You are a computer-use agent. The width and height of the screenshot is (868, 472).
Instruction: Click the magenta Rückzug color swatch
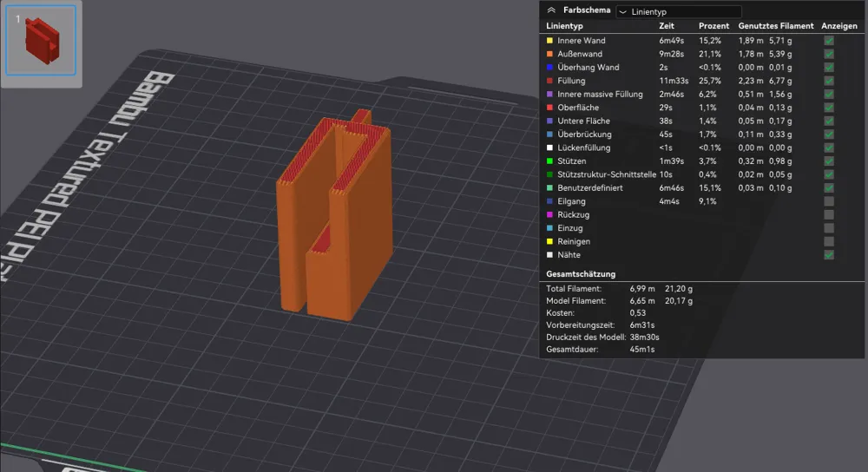coord(549,214)
